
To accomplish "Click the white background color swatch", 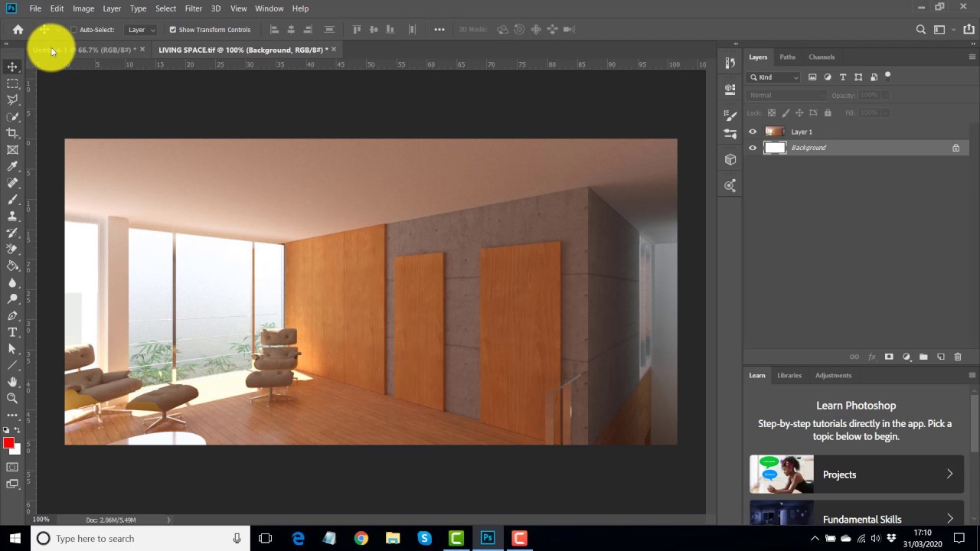I will (16, 449).
